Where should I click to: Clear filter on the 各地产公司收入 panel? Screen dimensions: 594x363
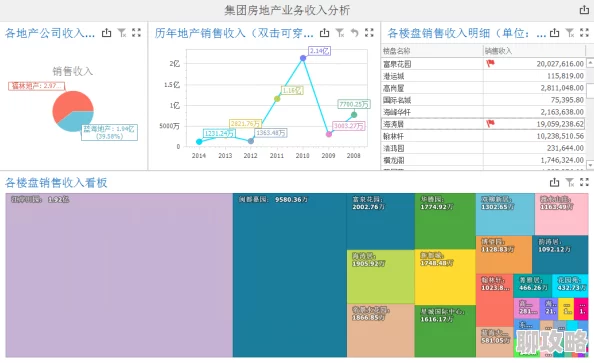click(122, 33)
